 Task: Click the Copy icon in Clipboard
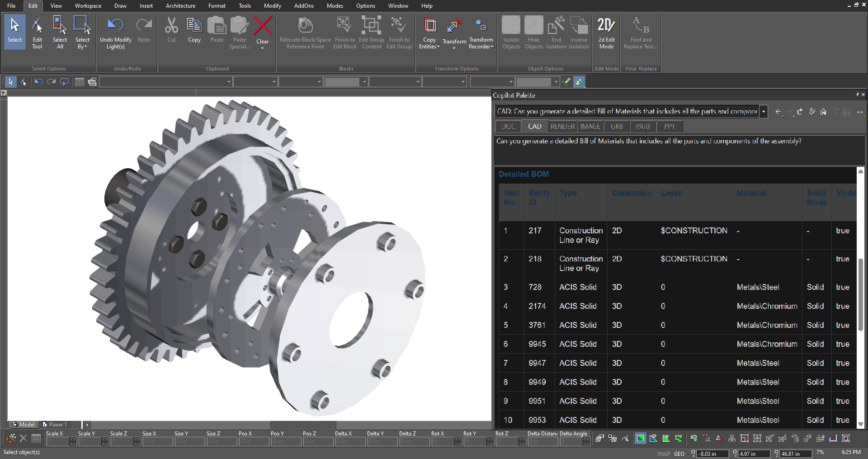194,25
